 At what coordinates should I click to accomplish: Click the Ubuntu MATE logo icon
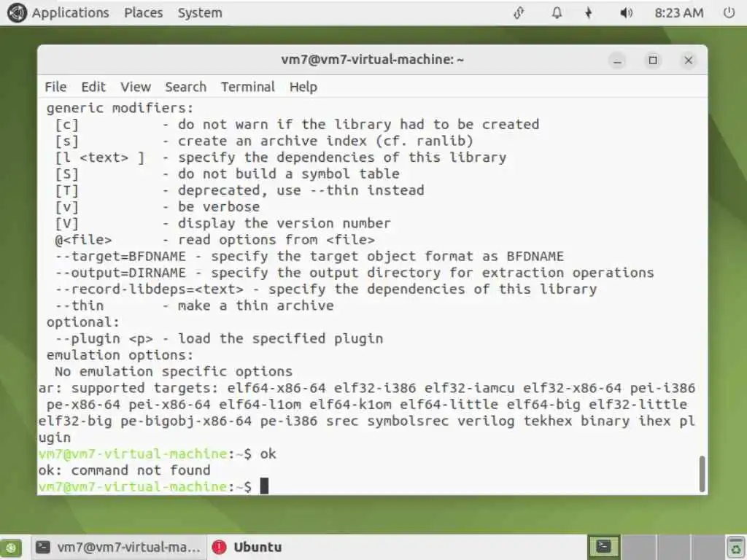point(17,13)
